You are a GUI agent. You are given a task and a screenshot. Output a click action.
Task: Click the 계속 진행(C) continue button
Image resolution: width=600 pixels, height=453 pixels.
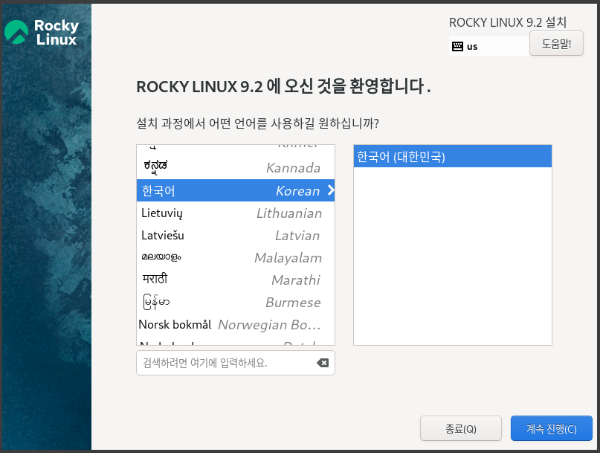551,429
